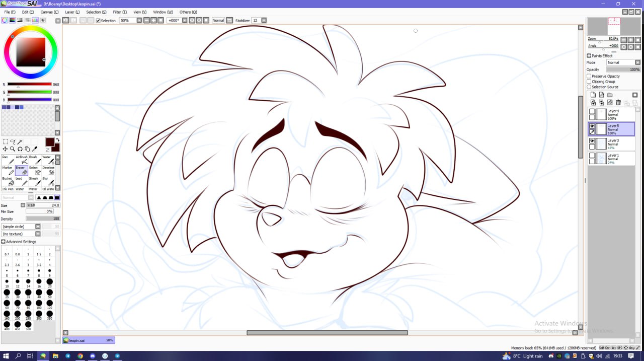Select the AirBrush tool
Viewport: 644px width, 361px height.
22,160
